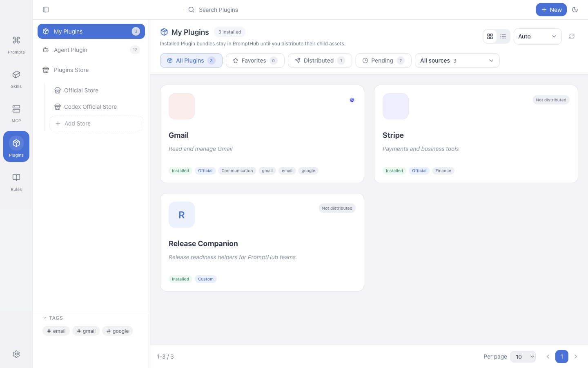Open the Gmail plugin title
This screenshot has width=588, height=368.
(178, 135)
